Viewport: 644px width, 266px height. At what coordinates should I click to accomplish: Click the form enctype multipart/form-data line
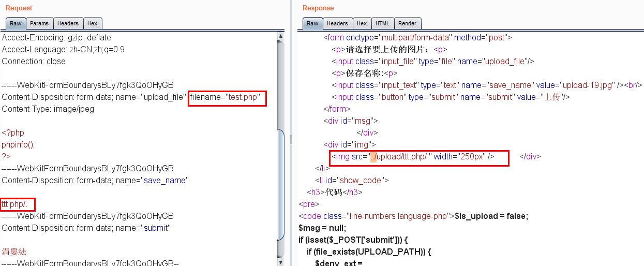417,37
